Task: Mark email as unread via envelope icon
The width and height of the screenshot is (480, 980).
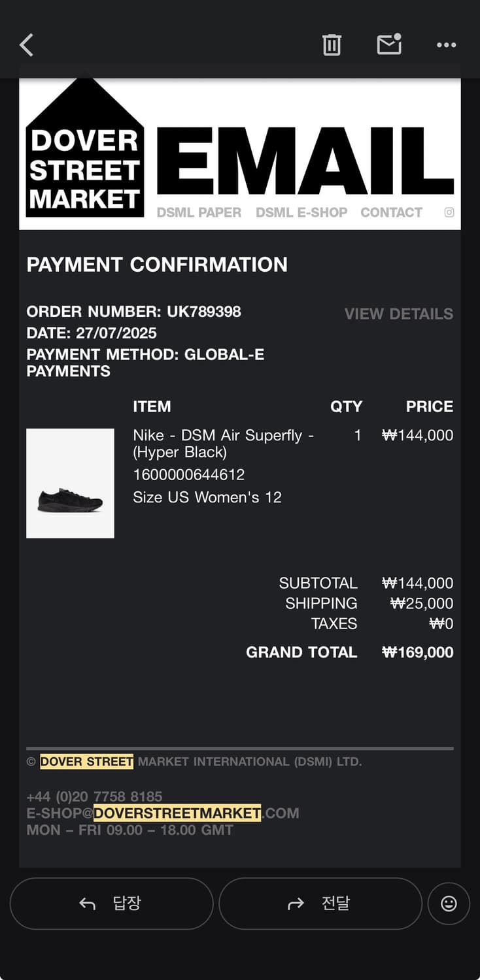Action: click(389, 44)
